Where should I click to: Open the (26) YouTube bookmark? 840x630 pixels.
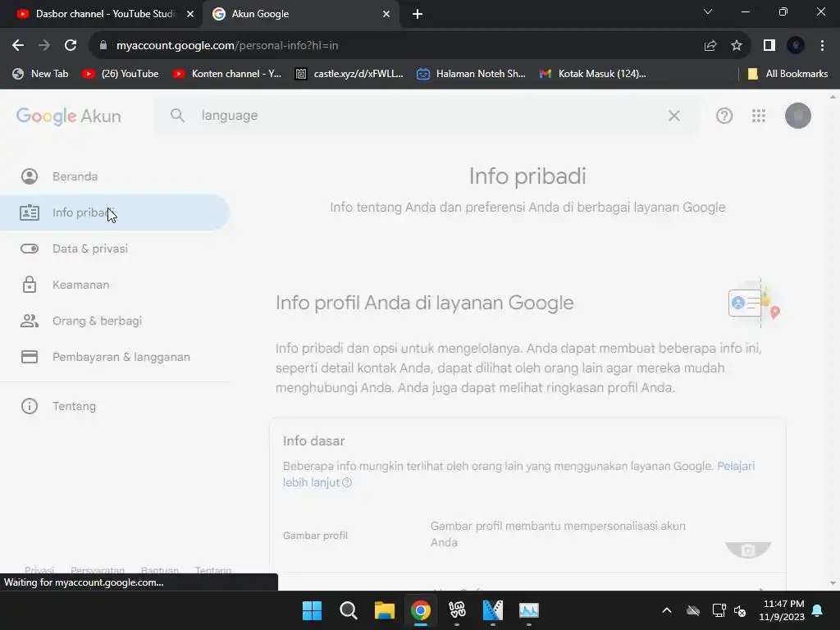click(x=121, y=74)
